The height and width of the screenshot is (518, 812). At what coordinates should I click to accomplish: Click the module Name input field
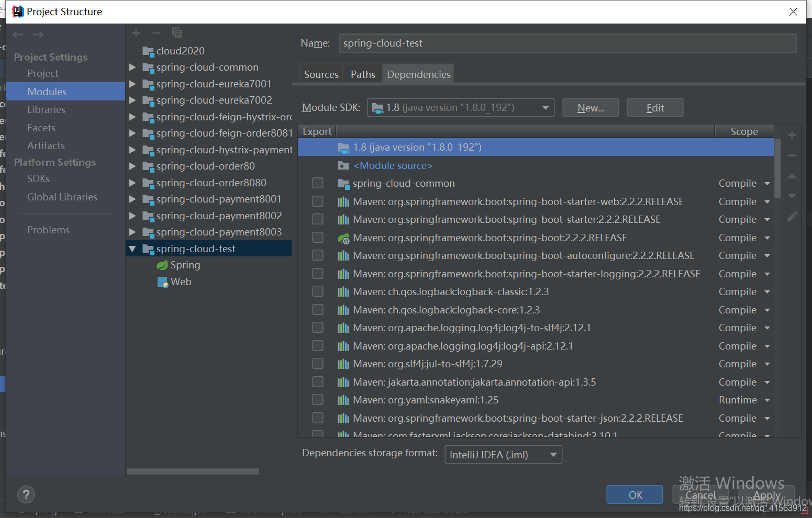click(568, 43)
